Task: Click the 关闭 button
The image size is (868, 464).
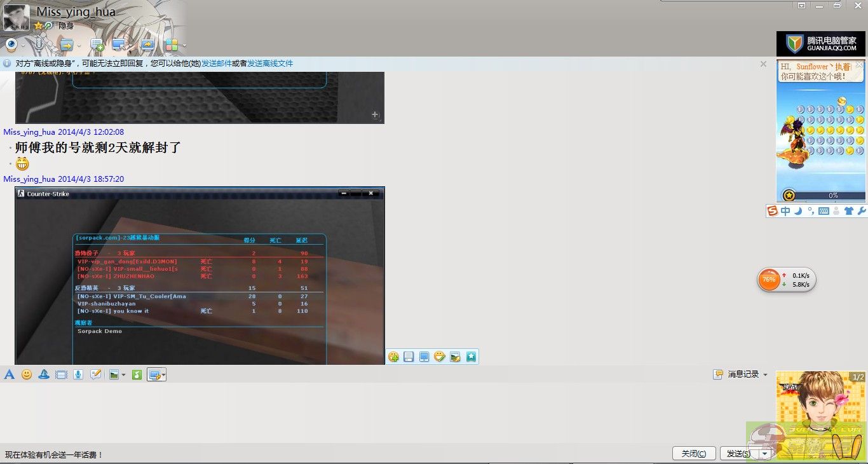Action: (693, 454)
